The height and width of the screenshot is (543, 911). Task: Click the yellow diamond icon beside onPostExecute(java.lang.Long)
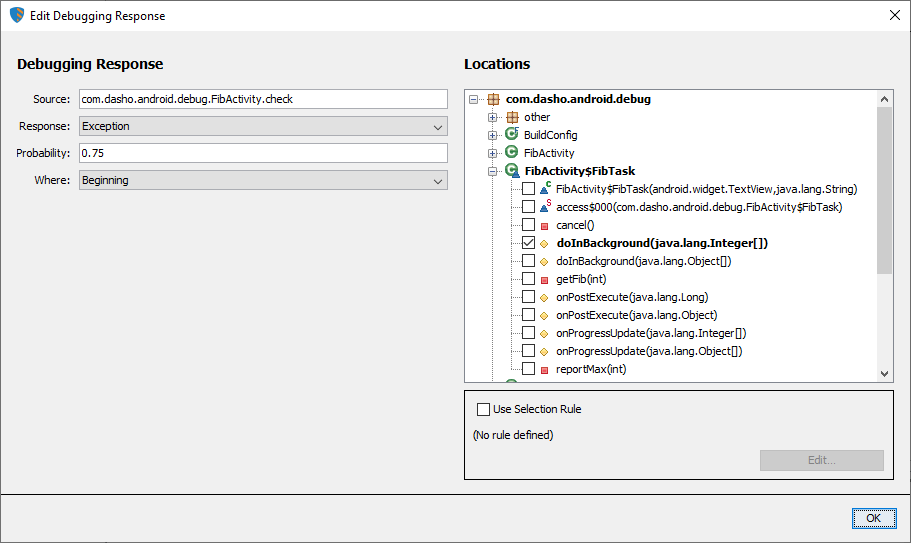pos(544,298)
